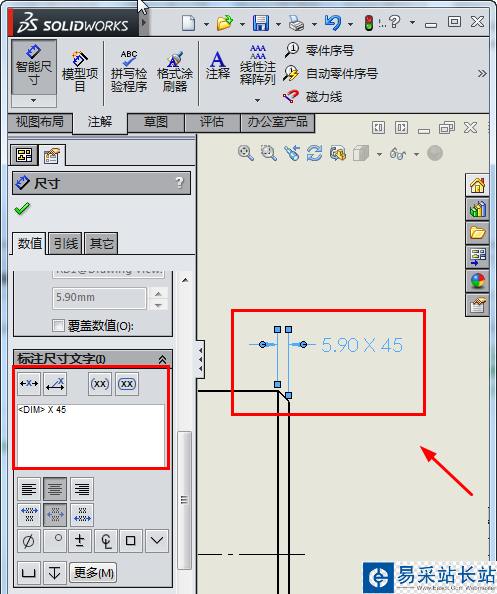Print the drawing
Image resolution: width=497 pixels, height=594 pixels.
(296, 23)
